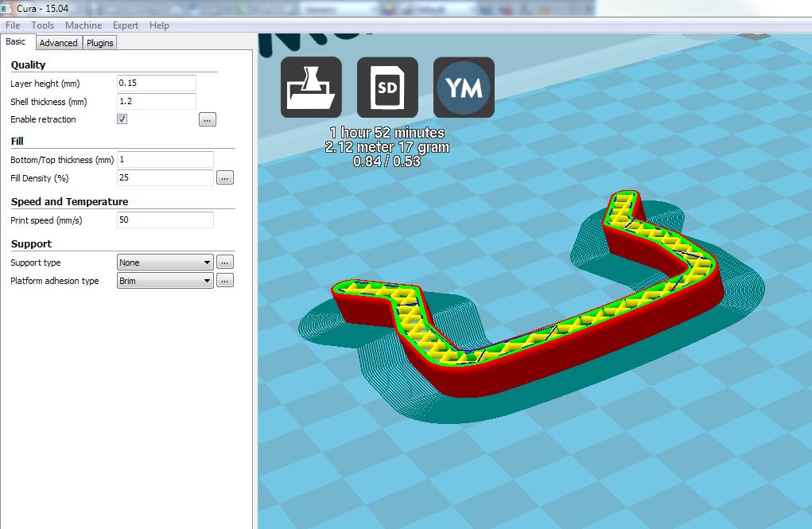Toggle the Enable retraction checkbox
The height and width of the screenshot is (529, 812).
click(122, 119)
